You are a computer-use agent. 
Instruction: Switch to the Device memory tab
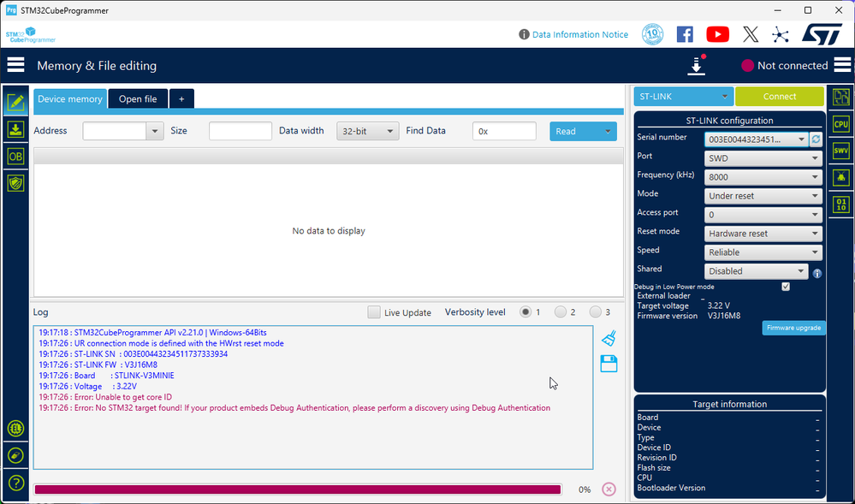coord(70,98)
